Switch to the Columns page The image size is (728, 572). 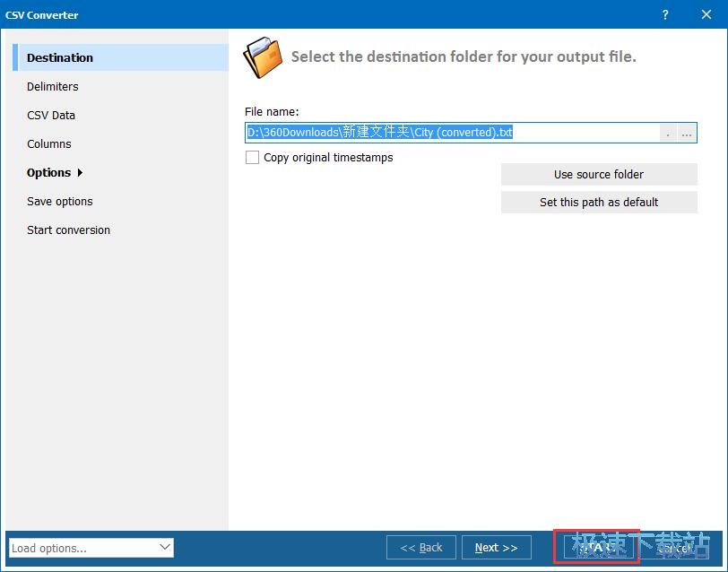point(48,144)
